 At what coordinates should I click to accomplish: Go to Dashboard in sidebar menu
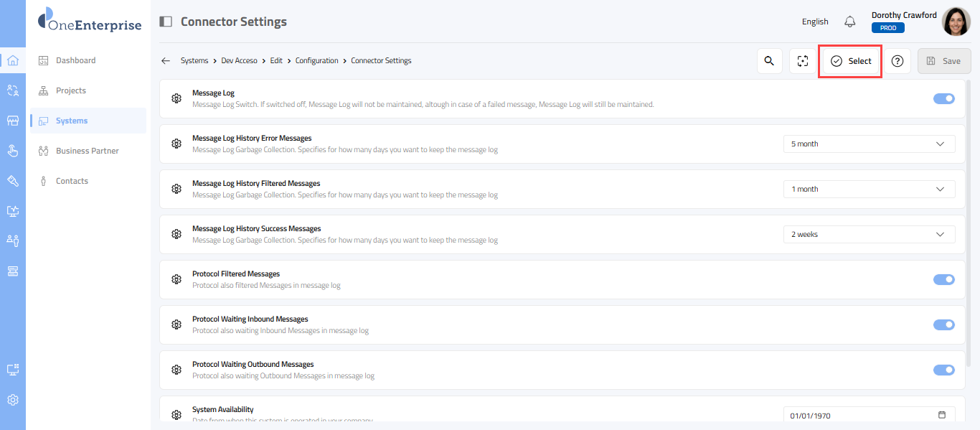click(75, 60)
